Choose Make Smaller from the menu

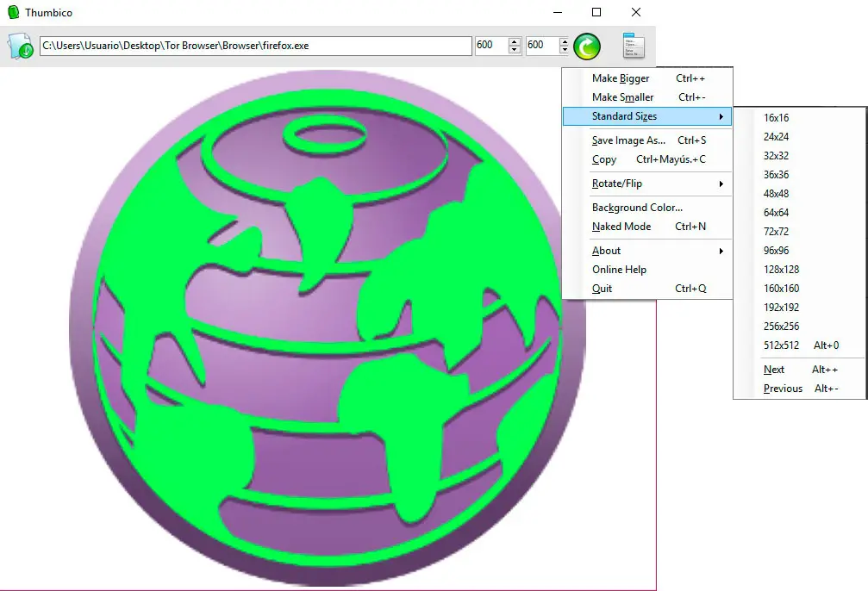[x=647, y=97]
